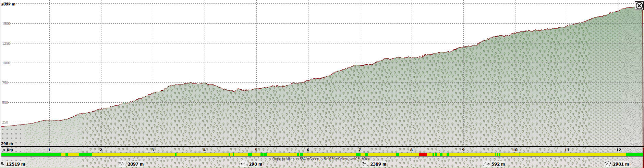644x168 pixels.
Task: Click the maximum altitude icon beside 2097 m
Action: (x=122, y=164)
